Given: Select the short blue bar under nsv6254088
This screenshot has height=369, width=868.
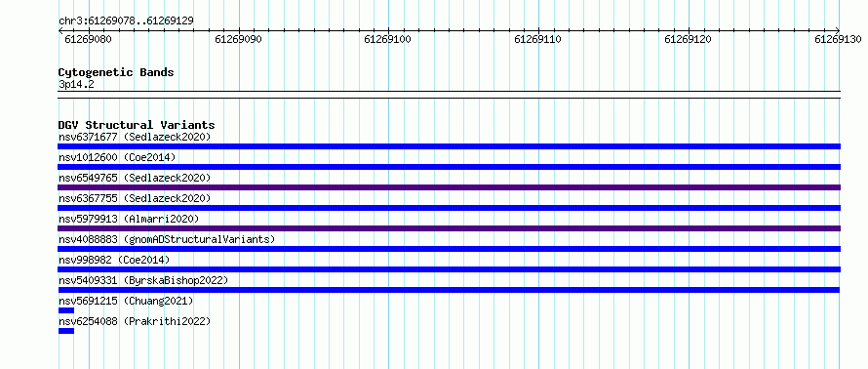Looking at the screenshot, I should coord(66,331).
